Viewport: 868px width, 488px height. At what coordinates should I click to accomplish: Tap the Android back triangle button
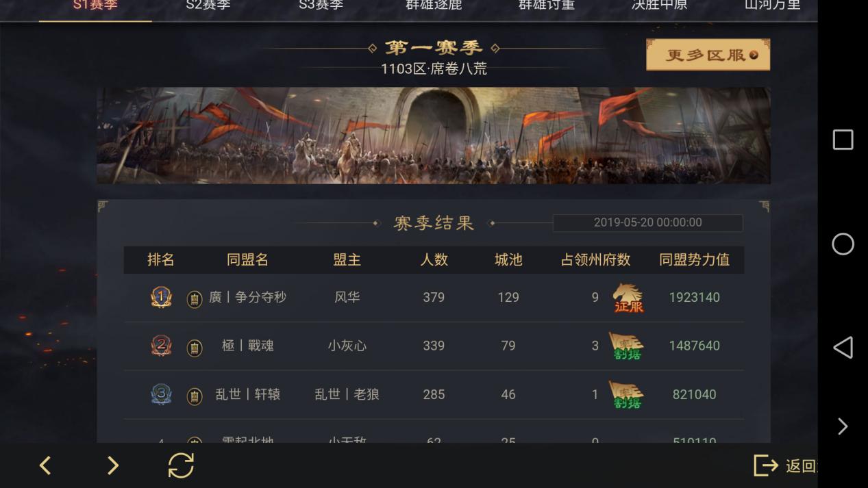(x=843, y=348)
